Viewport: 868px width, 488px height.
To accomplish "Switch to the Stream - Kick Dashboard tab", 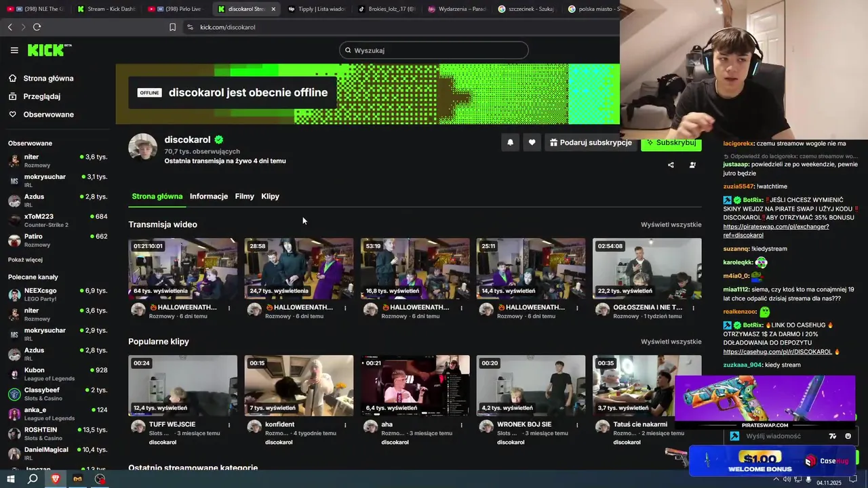I will coord(106,9).
